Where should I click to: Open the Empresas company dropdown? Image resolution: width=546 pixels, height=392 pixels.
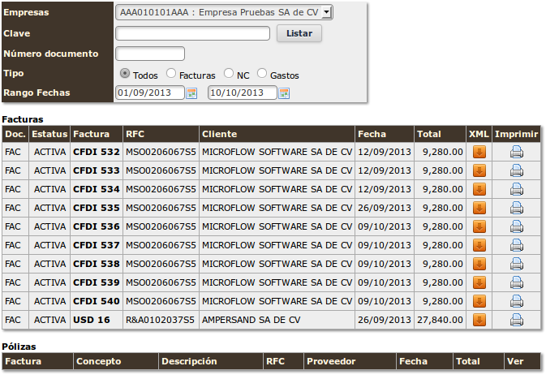click(224, 12)
